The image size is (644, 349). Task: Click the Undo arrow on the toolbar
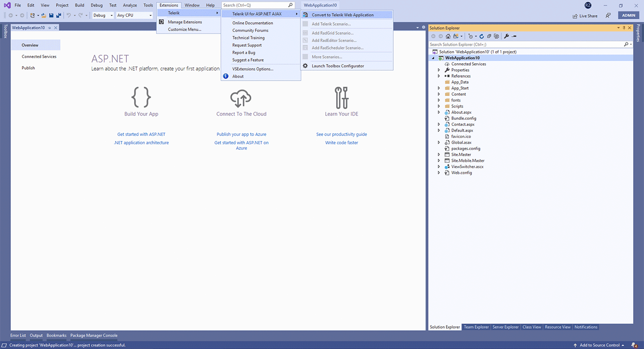coord(69,15)
